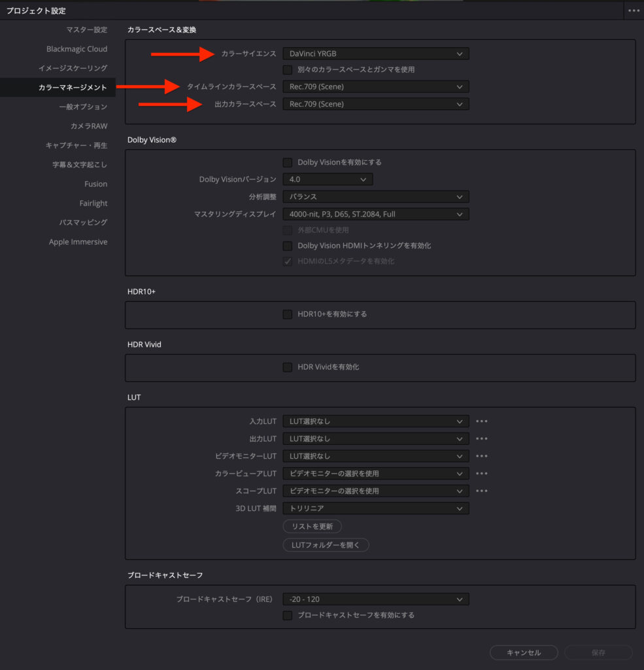Click the three-dot icon beside ビデオモニターLUT
This screenshot has height=670, width=644.
[482, 456]
